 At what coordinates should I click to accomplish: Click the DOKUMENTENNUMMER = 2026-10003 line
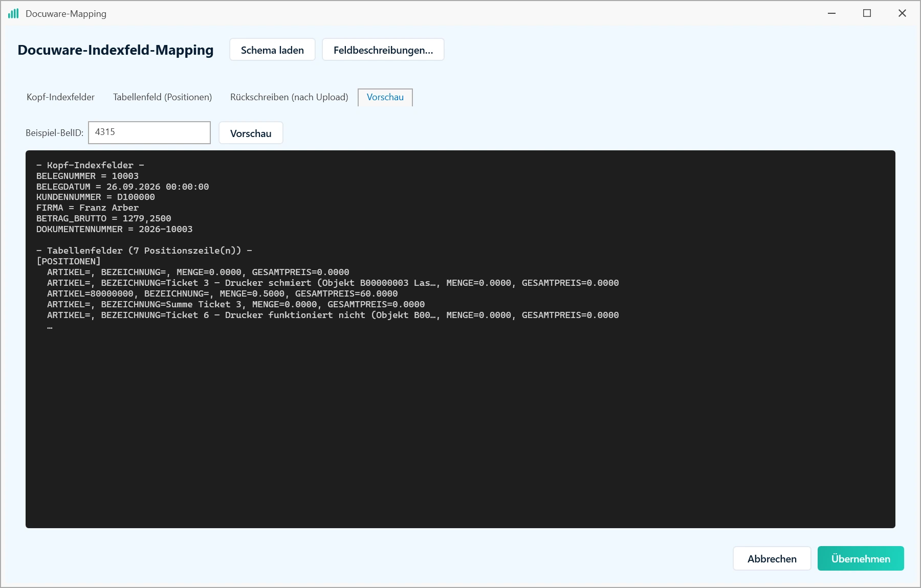[115, 229]
